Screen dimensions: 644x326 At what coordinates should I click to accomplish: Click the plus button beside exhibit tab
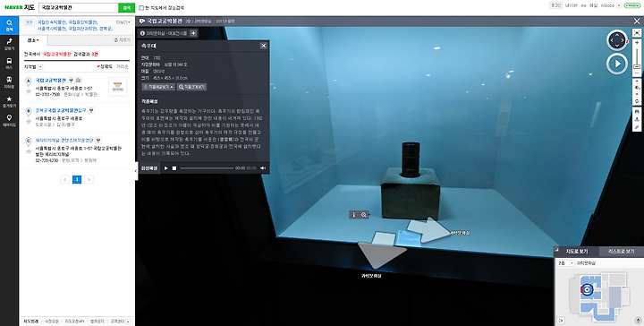coord(193,33)
